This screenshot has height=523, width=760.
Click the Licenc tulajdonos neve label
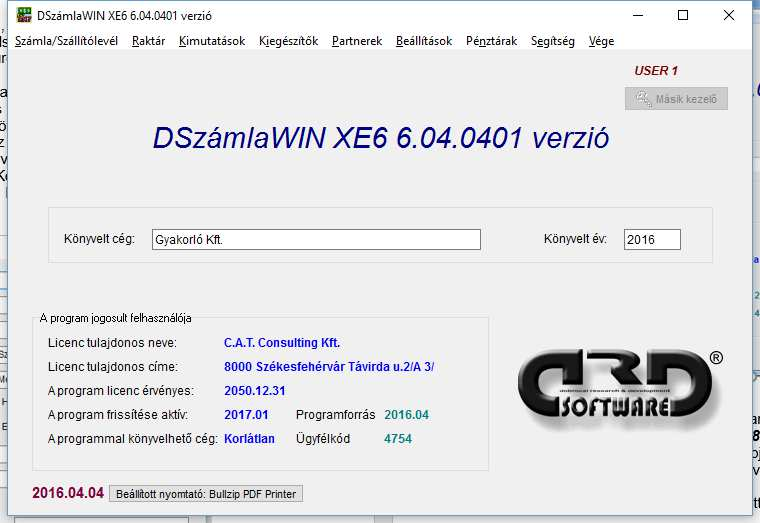[x=112, y=343]
